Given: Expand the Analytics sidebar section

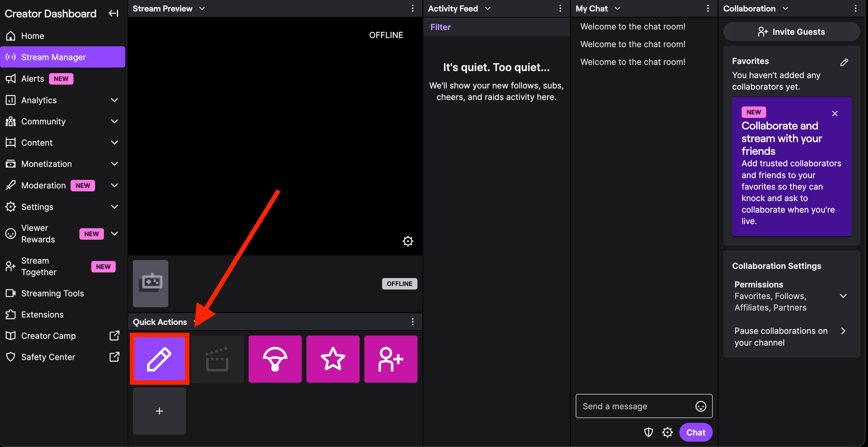Looking at the screenshot, I should tap(115, 100).
